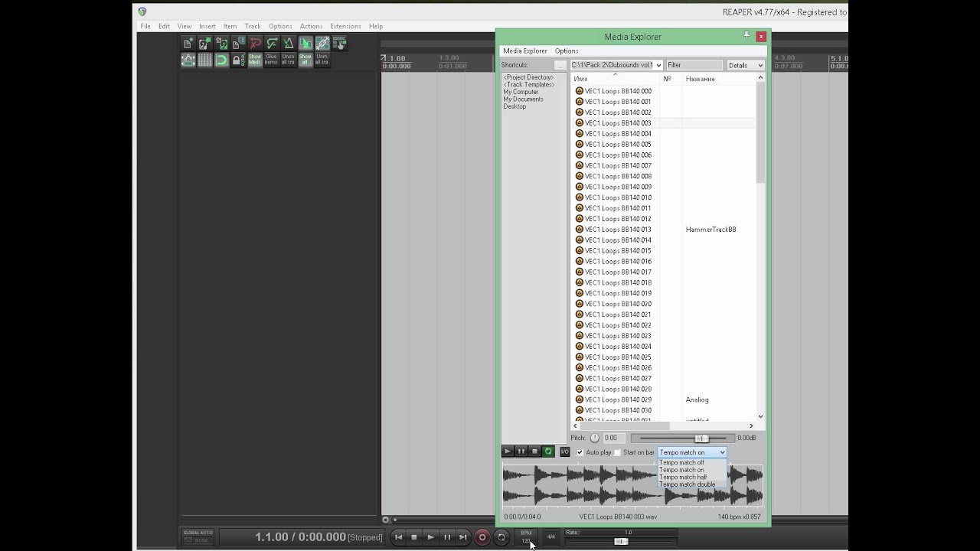Click the green Redo toolbar icon

(x=272, y=44)
